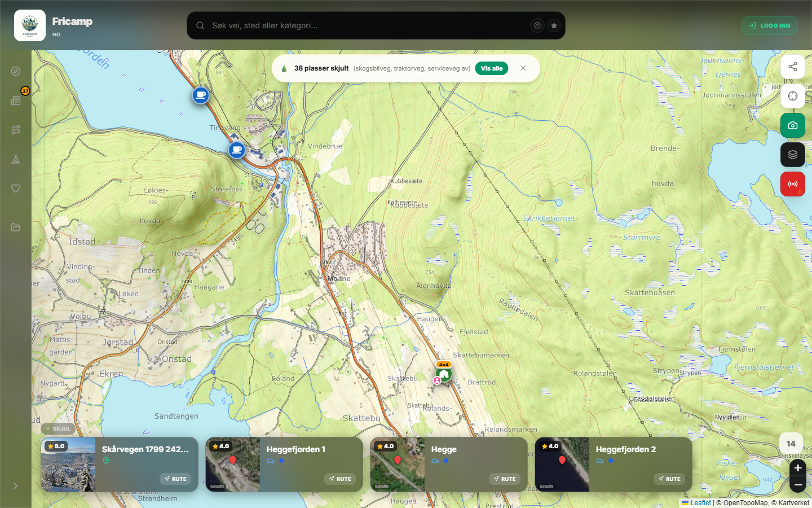
Task: Open the map layers button
Action: coord(793,155)
